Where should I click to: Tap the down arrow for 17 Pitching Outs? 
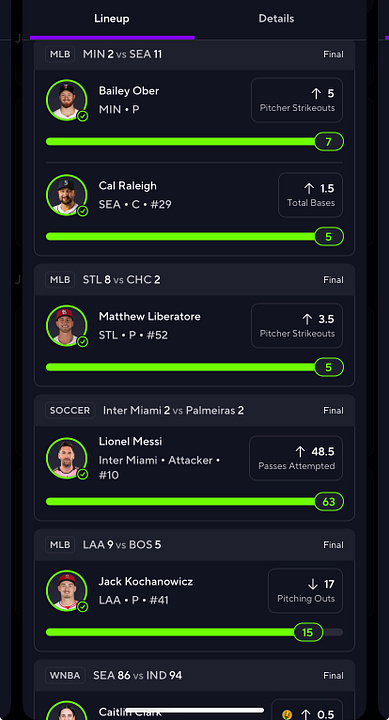pyautogui.click(x=313, y=584)
